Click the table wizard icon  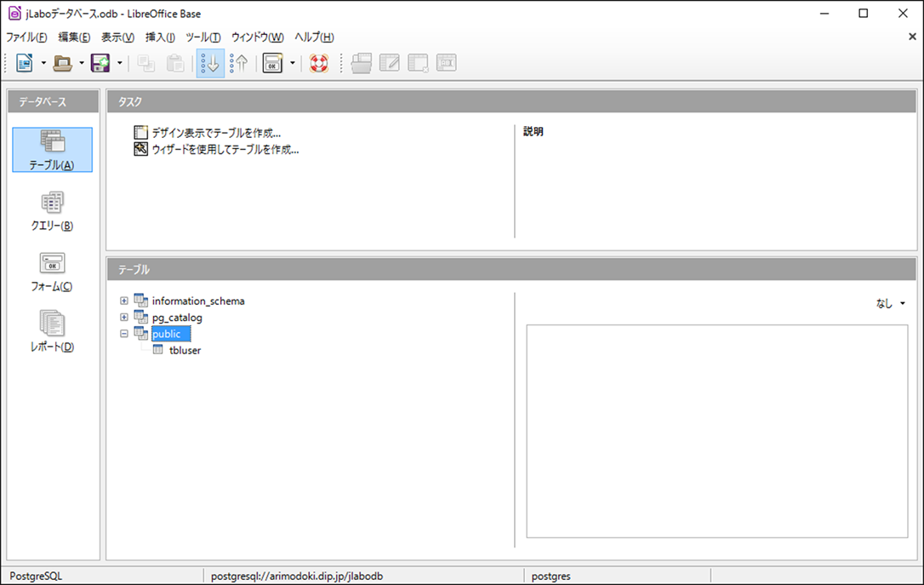click(141, 149)
